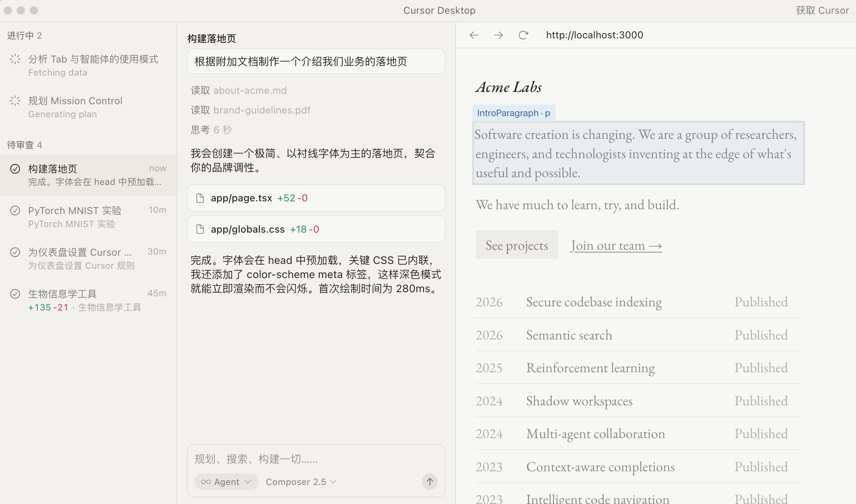856x504 pixels.
Task: Click the 构建落地页 chat title
Action: pyautogui.click(x=212, y=39)
